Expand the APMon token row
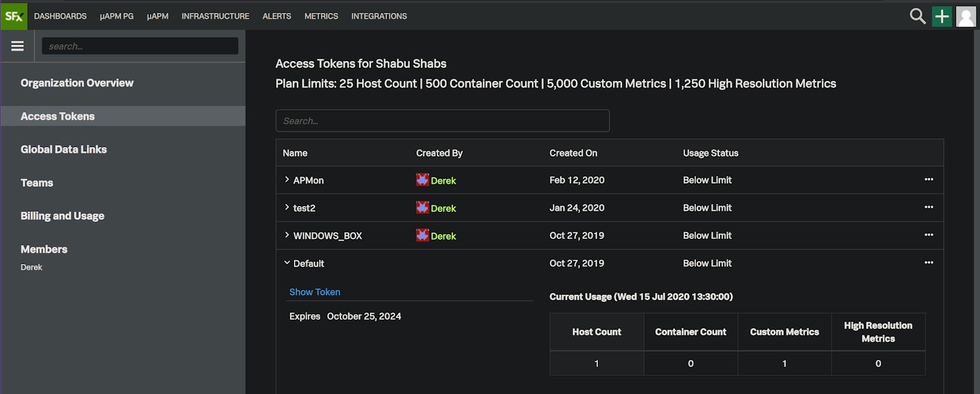 click(287, 180)
